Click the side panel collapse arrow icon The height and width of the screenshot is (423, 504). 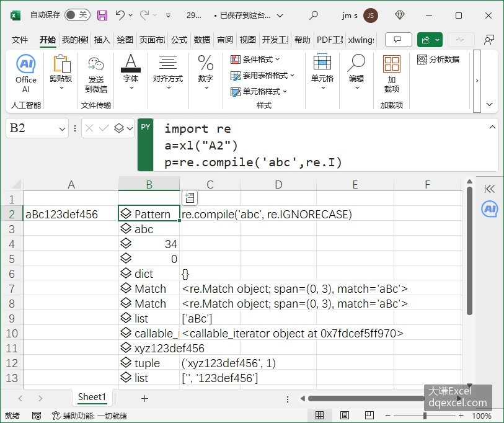[x=489, y=189]
